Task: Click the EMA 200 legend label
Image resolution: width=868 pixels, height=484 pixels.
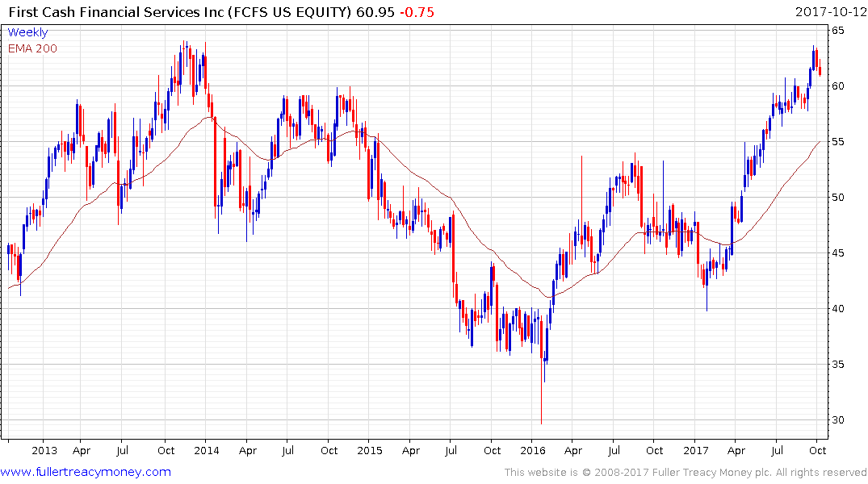Action: [x=32, y=48]
